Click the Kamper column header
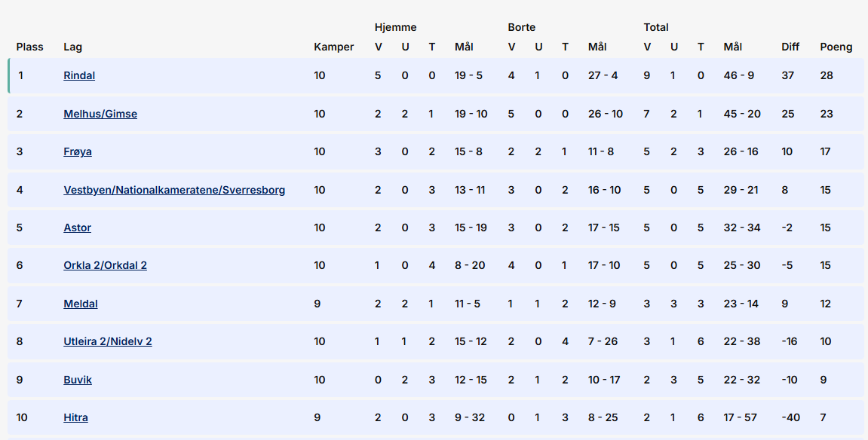The height and width of the screenshot is (440, 868). 333,47
